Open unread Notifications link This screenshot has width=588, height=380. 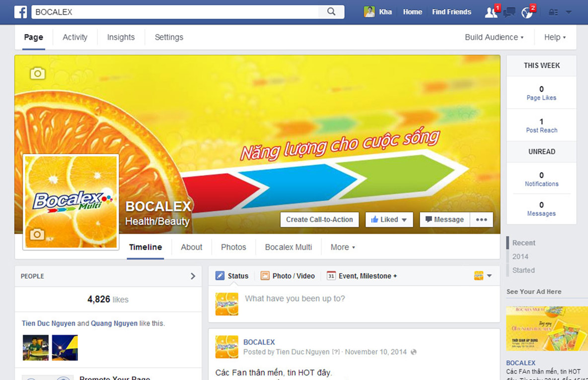pos(541,184)
